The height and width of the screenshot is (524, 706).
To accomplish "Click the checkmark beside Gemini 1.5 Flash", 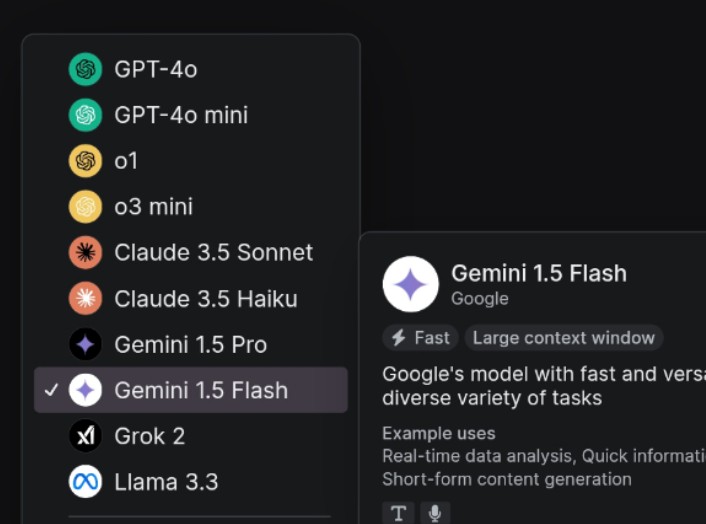I will tap(52, 390).
